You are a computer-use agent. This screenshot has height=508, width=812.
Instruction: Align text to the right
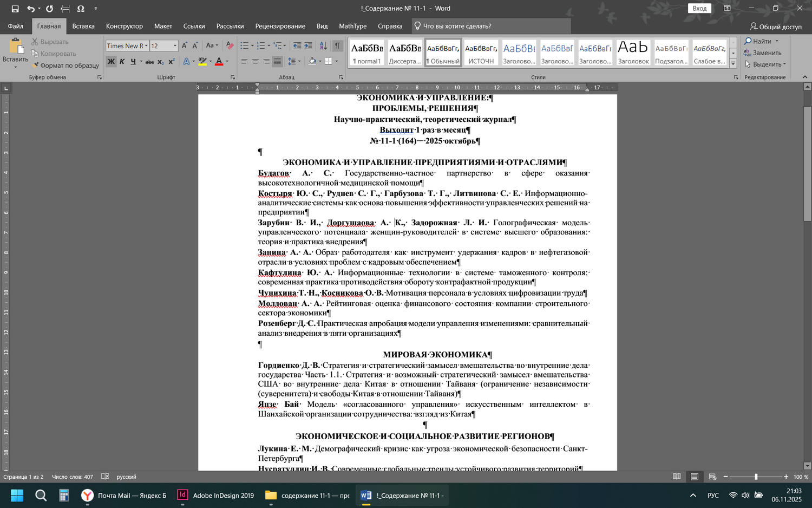tap(266, 62)
